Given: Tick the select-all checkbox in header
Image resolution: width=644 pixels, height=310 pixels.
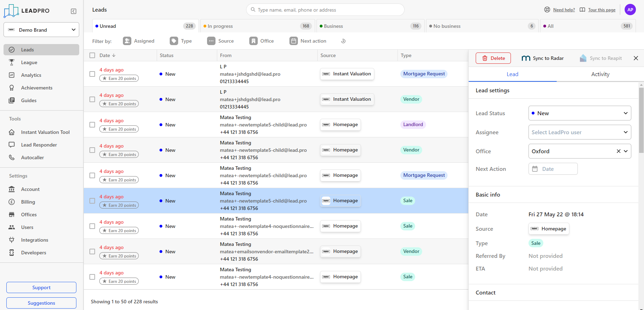Looking at the screenshot, I should click(x=92, y=55).
